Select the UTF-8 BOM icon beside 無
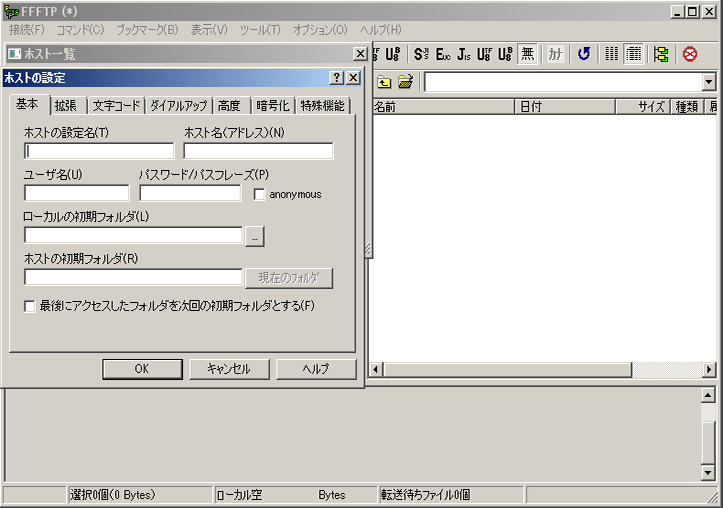The width and height of the screenshot is (723, 508). point(505,54)
